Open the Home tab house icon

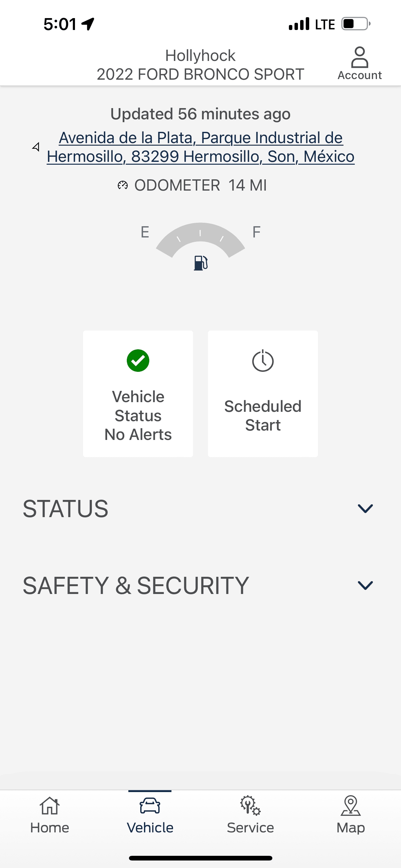click(49, 806)
